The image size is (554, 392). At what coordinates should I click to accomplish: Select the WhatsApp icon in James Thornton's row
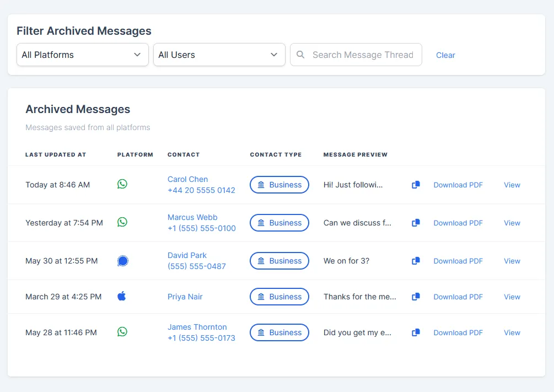pos(122,332)
